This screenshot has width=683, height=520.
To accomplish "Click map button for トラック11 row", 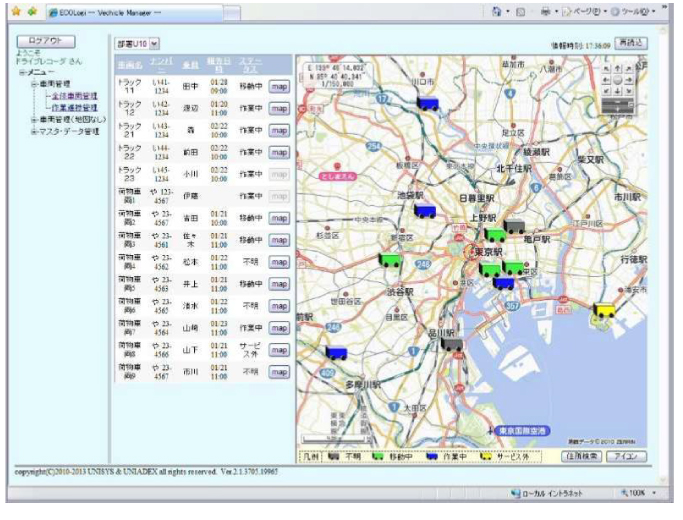I will [279, 87].
